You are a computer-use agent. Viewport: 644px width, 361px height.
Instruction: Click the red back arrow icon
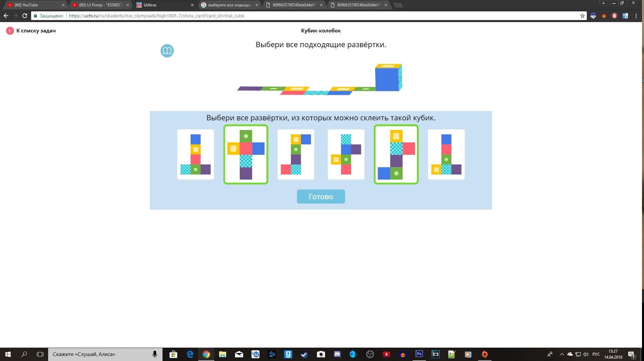(10, 31)
